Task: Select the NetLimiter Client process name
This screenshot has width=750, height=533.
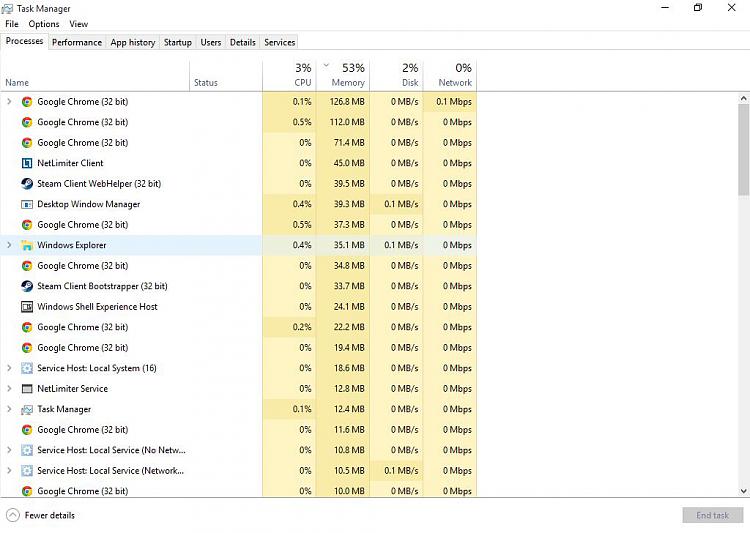Action: pos(70,163)
